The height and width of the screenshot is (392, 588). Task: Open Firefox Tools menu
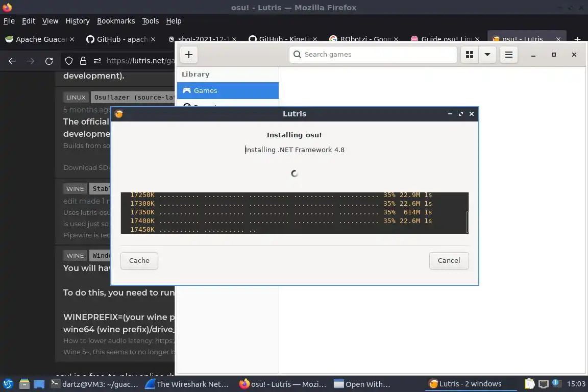[x=151, y=21]
